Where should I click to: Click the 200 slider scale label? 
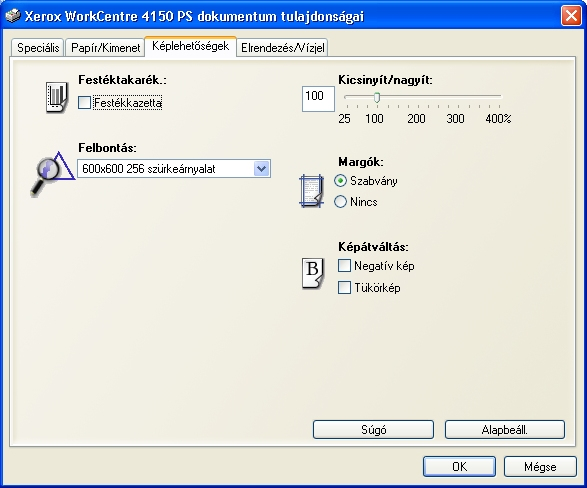tap(416, 119)
